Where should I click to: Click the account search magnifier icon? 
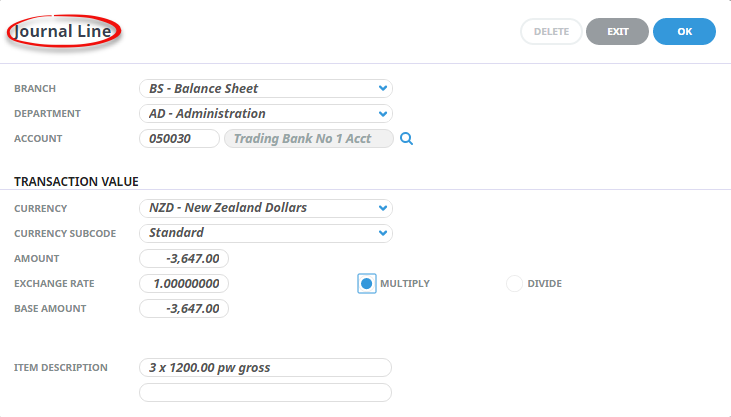406,139
